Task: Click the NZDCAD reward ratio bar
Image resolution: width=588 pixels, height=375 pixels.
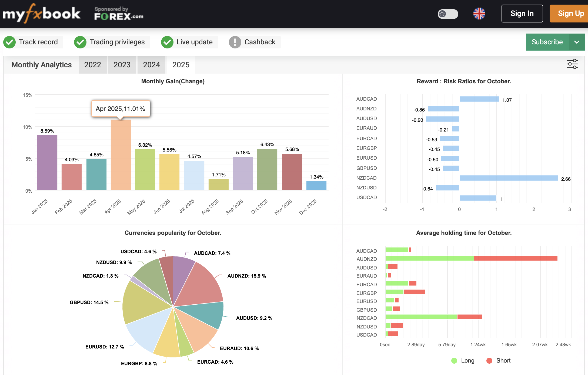Action: click(481, 178)
